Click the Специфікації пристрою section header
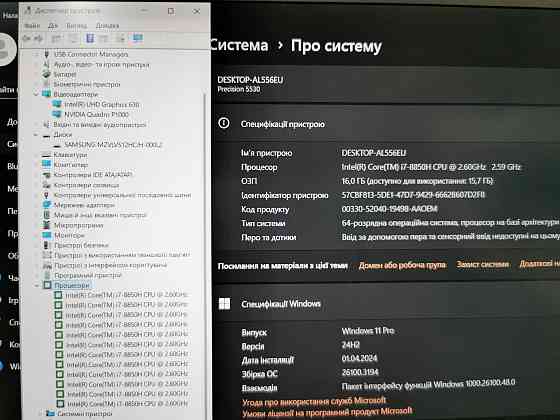560x420 pixels. pyautogui.click(x=282, y=124)
